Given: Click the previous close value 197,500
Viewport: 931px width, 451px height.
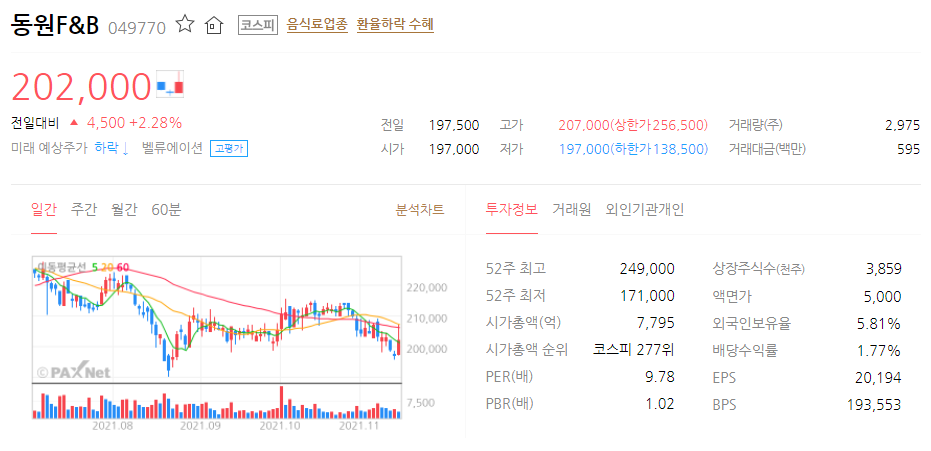Looking at the screenshot, I should point(454,125).
